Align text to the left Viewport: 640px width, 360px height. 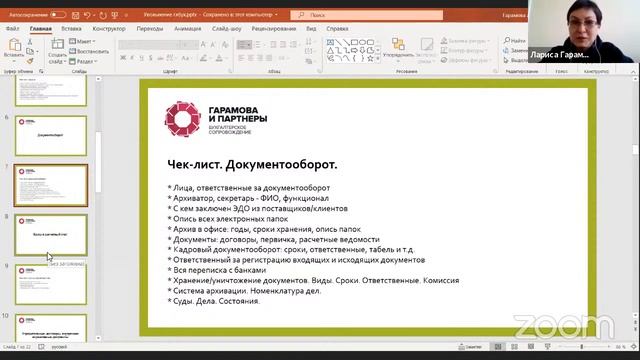coord(241,58)
